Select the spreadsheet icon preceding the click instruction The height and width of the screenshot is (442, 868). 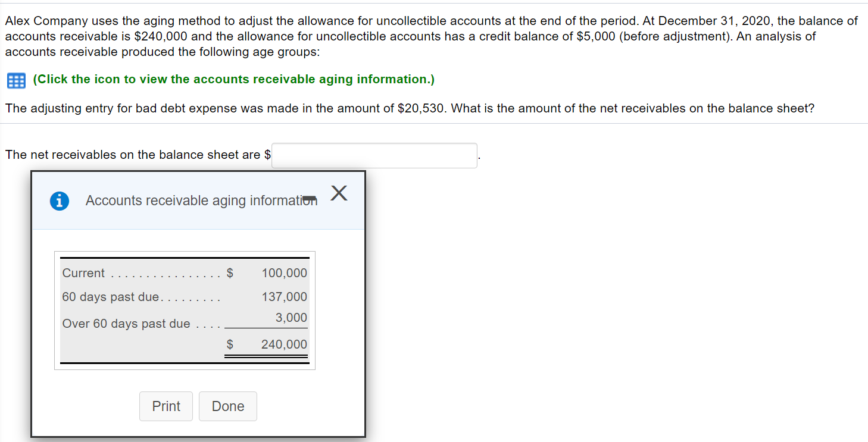click(x=15, y=80)
